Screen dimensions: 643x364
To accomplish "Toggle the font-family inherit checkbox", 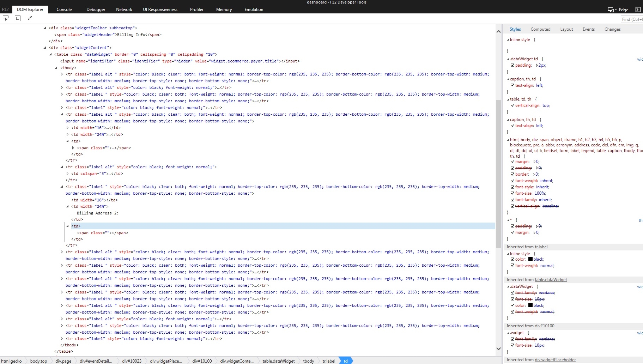I will [x=512, y=200].
